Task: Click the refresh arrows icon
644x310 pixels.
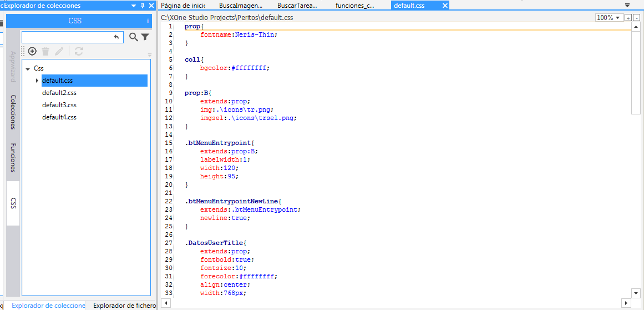Action: tap(79, 51)
